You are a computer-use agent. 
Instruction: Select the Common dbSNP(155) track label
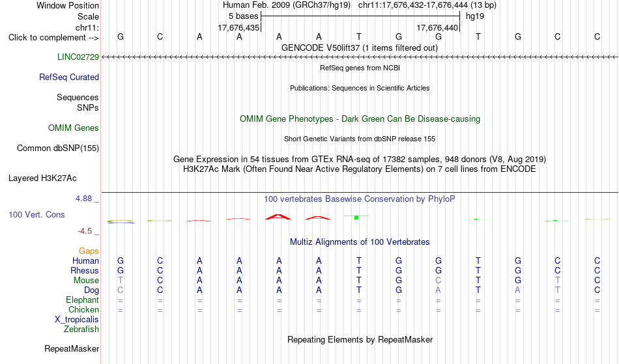tap(58, 148)
